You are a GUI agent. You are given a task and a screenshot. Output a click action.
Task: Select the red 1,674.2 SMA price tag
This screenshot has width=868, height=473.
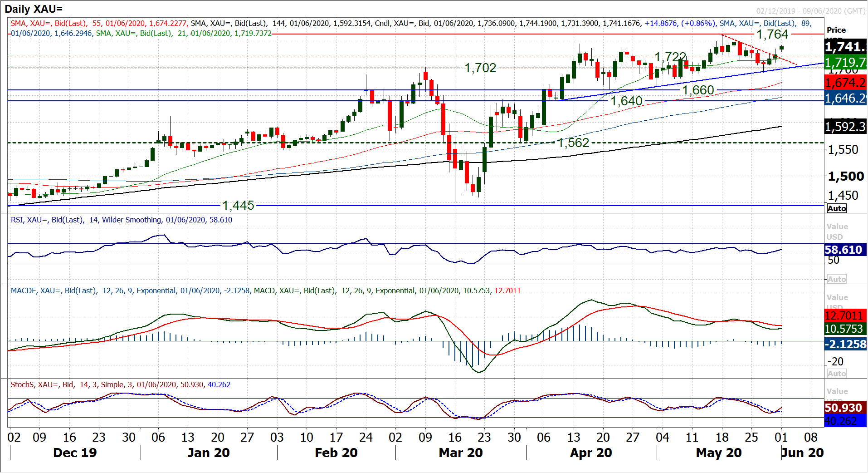click(845, 83)
